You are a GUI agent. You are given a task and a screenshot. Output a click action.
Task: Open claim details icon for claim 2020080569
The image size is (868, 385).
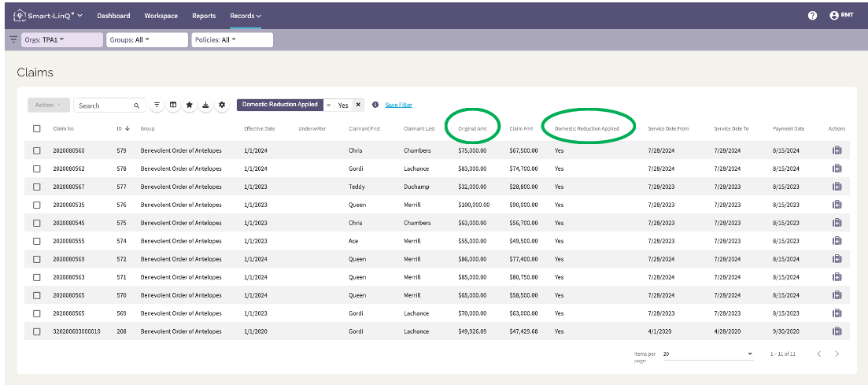837,259
